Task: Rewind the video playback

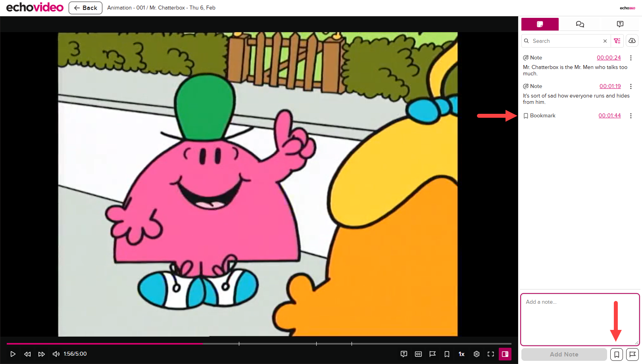Action: point(27,354)
